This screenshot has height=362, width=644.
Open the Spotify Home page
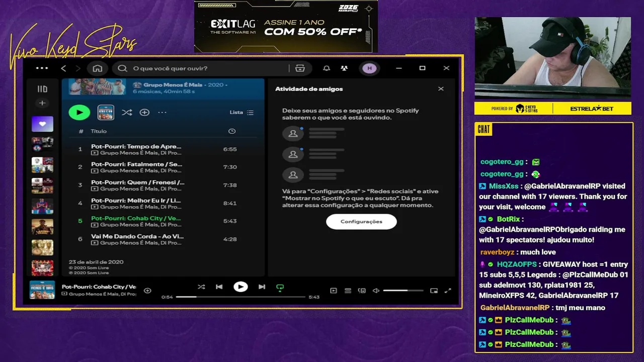click(98, 68)
